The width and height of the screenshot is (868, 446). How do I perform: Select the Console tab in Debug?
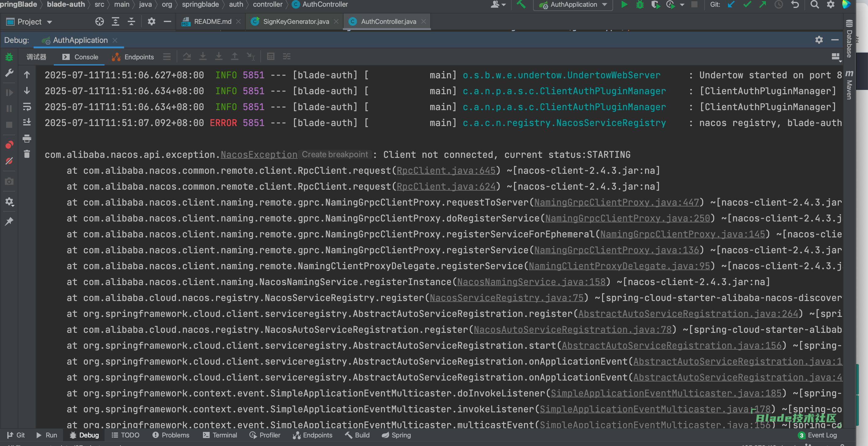coord(80,57)
